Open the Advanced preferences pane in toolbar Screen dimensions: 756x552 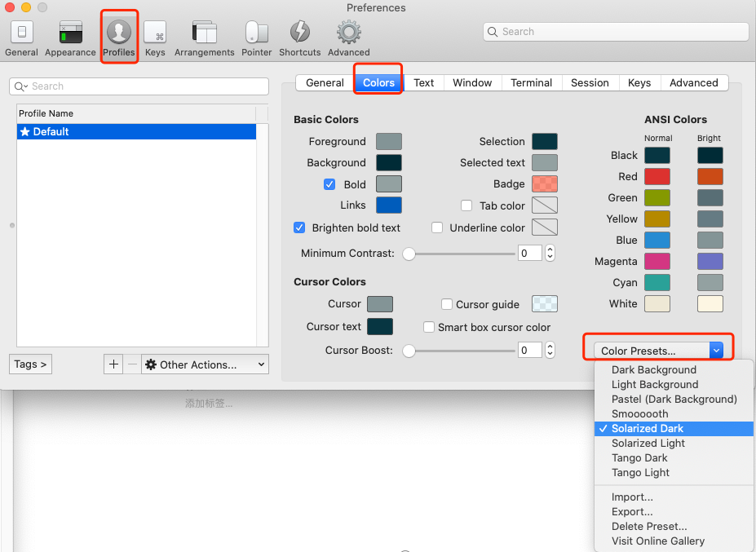tap(349, 38)
